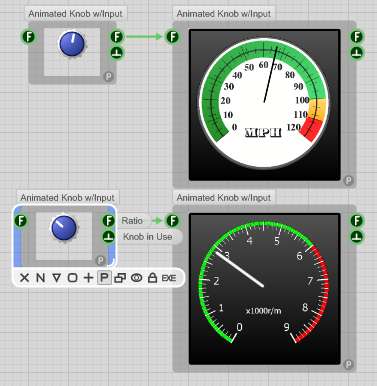Click the rounded square icon in selection toolbar
Screen dimensions: 377x386
pyautogui.click(x=72, y=277)
